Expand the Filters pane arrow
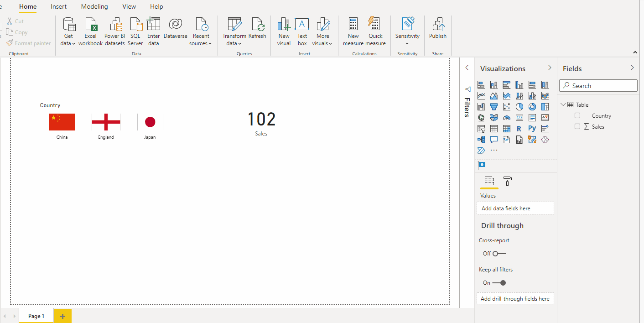This screenshot has width=644, height=323. [467, 68]
